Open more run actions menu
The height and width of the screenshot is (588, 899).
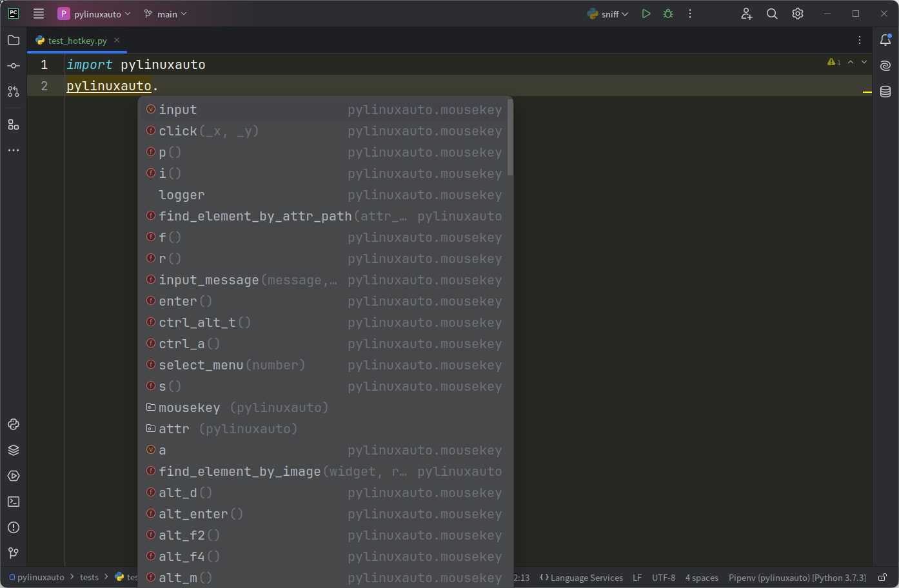pos(690,14)
